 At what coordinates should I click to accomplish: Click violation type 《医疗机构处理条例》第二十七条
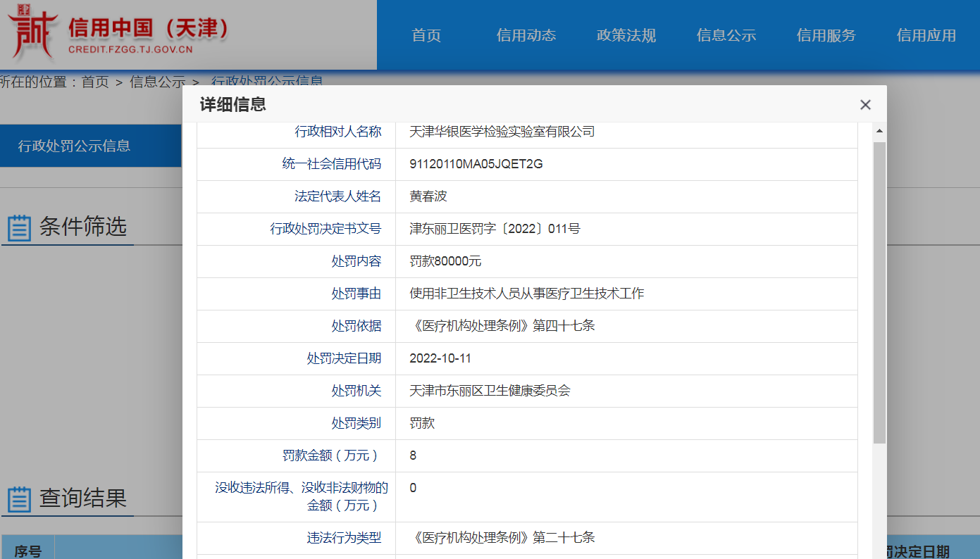(x=502, y=538)
